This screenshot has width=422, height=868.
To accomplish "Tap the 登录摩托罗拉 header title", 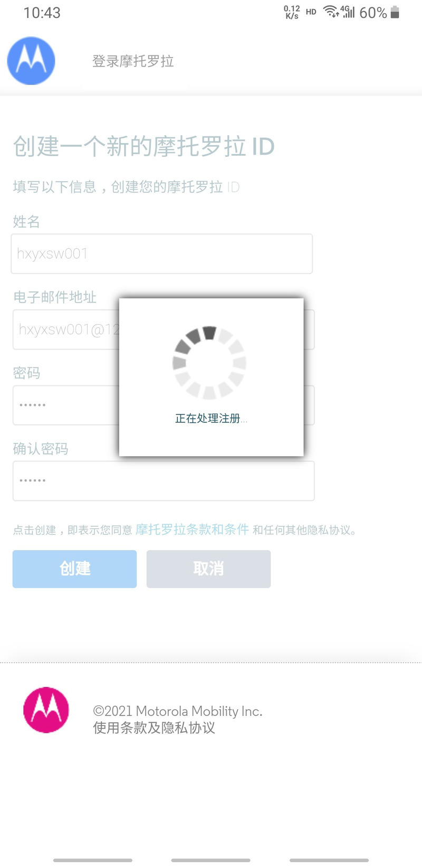I will pyautogui.click(x=133, y=61).
